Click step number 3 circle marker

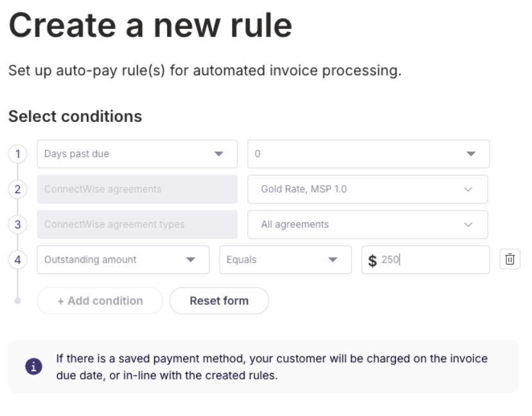(x=18, y=225)
